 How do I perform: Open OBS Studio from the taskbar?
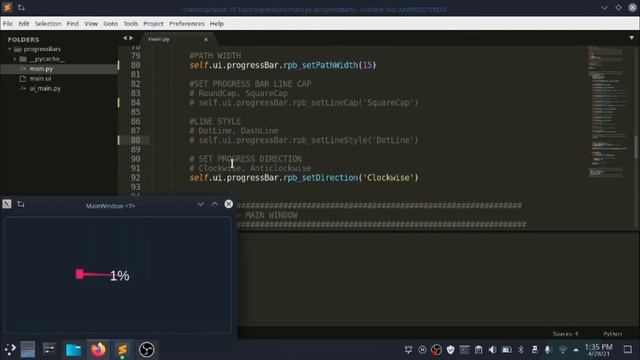tap(147, 350)
